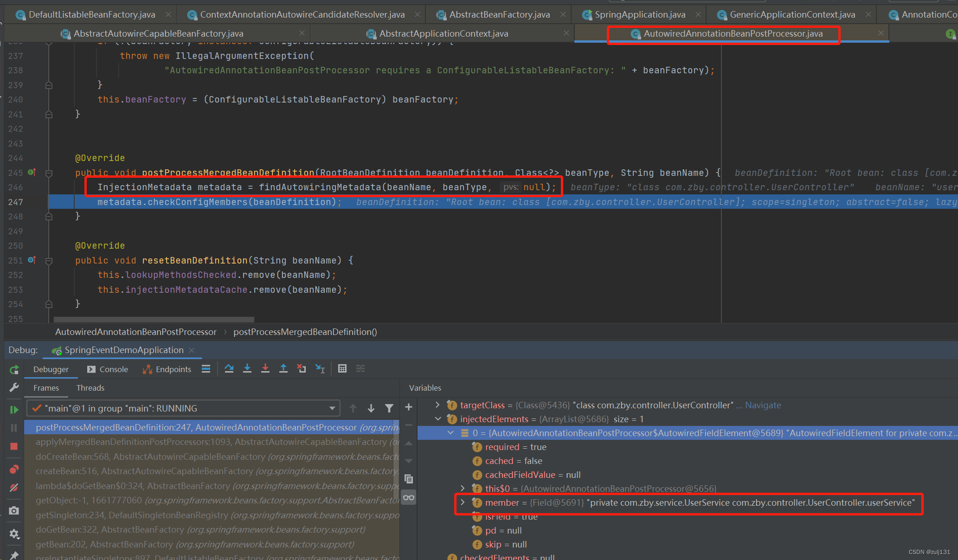Click the wrench modify run configuration icon
Screen dimensions: 958x560
(14, 387)
